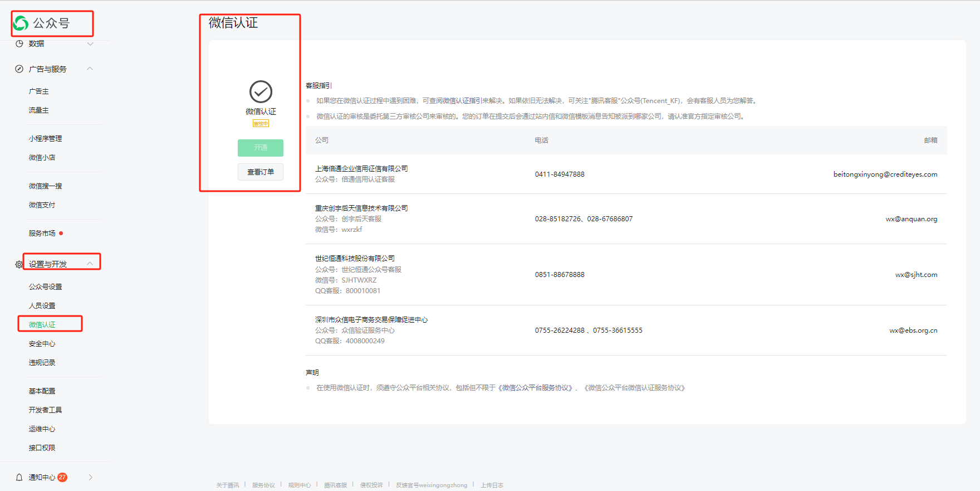Open the 流量主 menu item
This screenshot has width=980, height=491.
coord(39,110)
